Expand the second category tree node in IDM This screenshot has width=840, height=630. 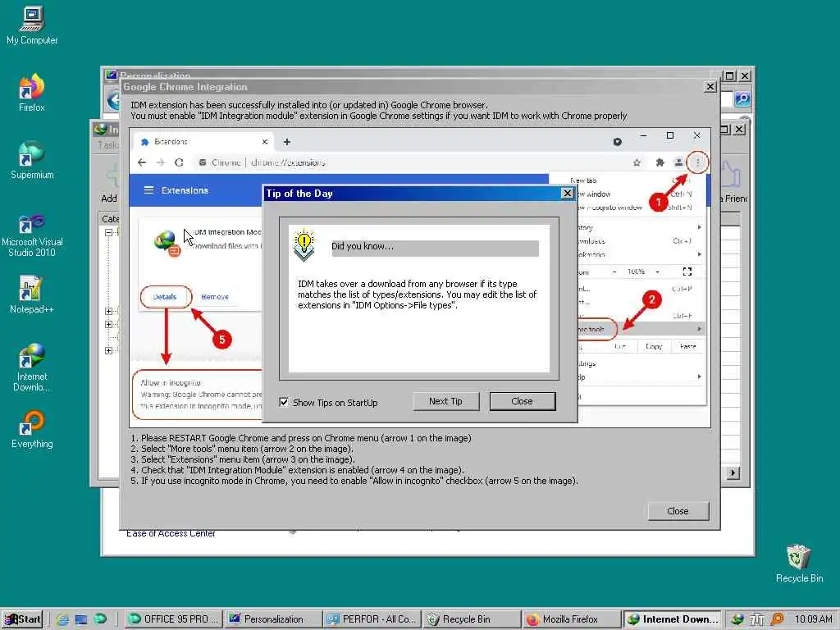[x=109, y=311]
